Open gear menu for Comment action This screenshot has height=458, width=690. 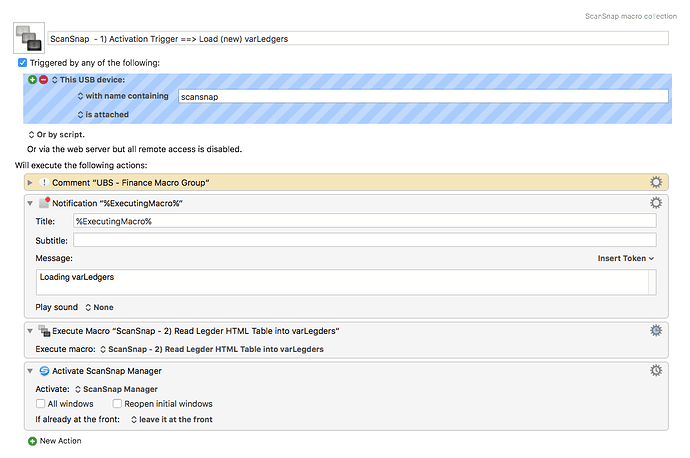pos(656,182)
